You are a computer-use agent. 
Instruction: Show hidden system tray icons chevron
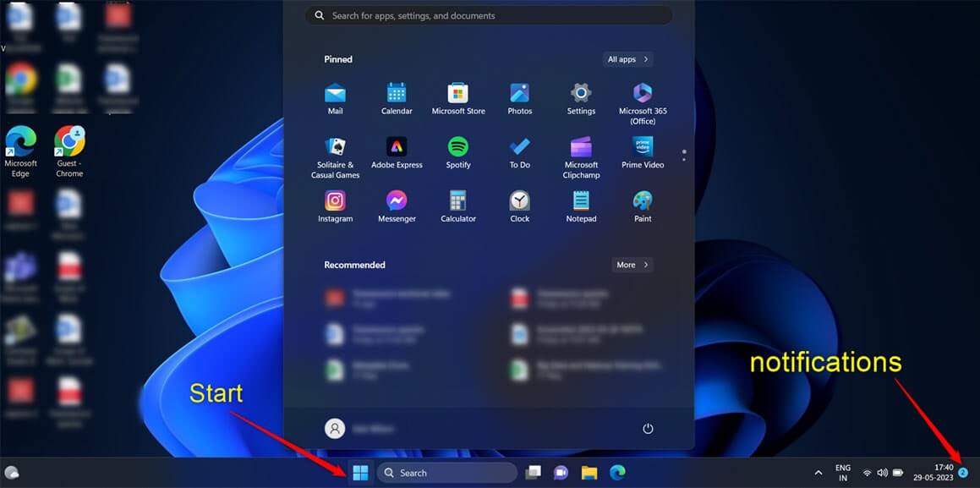818,473
